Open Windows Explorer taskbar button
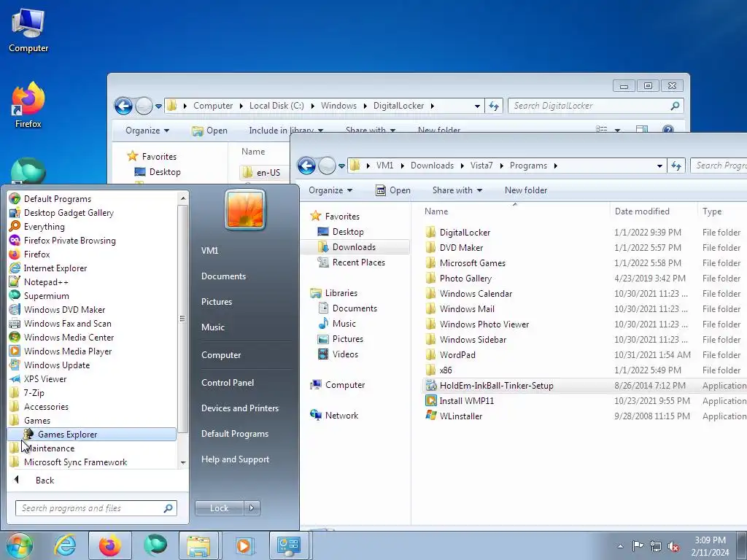 tap(198, 545)
